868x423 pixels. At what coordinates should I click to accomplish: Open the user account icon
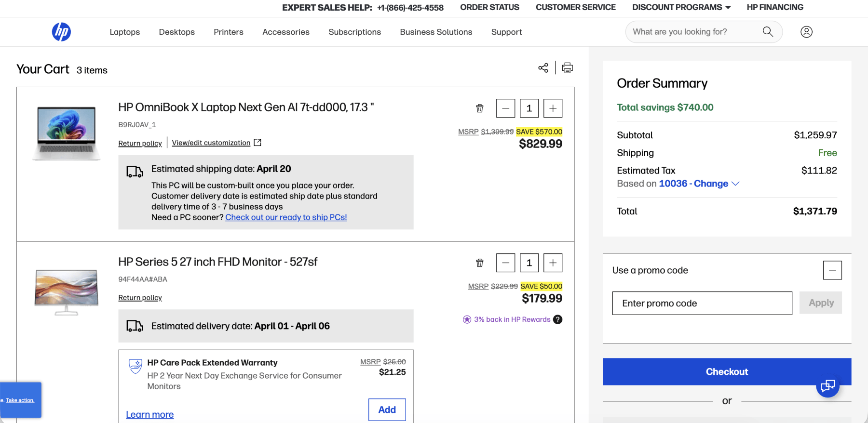click(806, 32)
